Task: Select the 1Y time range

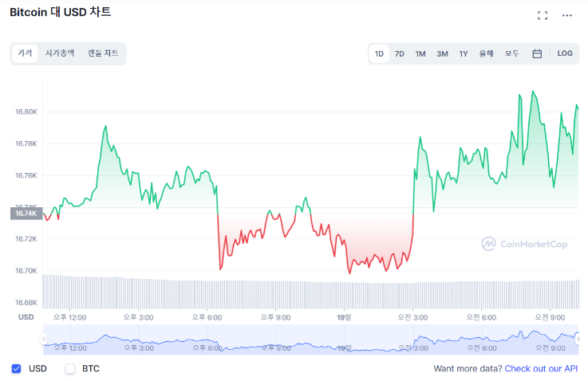Action: (x=464, y=53)
